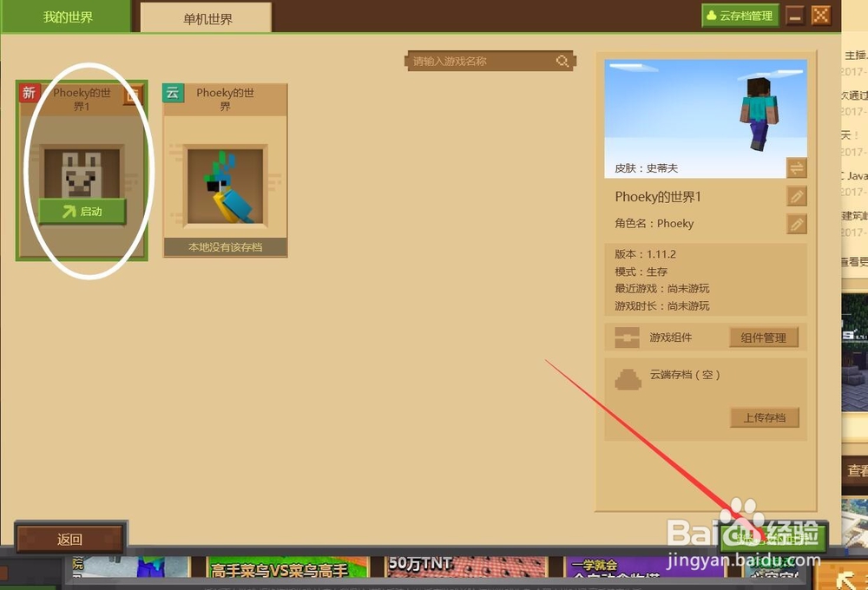Click 版本：1.11.2 text
868x590 pixels.
(x=645, y=254)
